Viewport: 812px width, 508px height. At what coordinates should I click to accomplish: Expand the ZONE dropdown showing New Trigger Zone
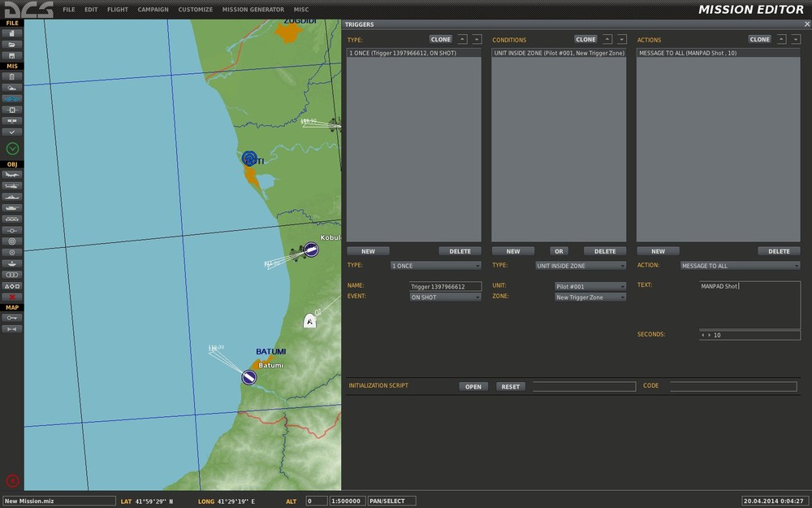590,297
